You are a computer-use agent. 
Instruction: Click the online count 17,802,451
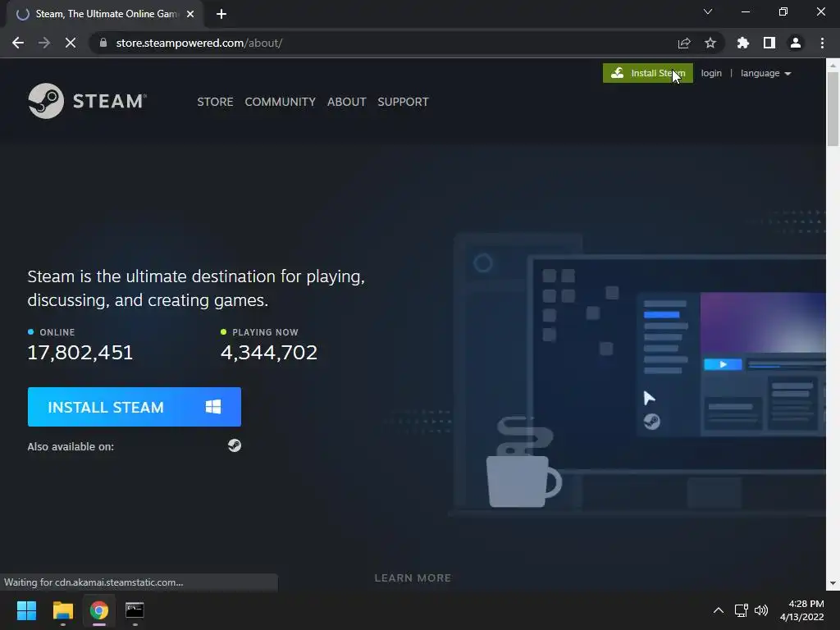(x=80, y=352)
